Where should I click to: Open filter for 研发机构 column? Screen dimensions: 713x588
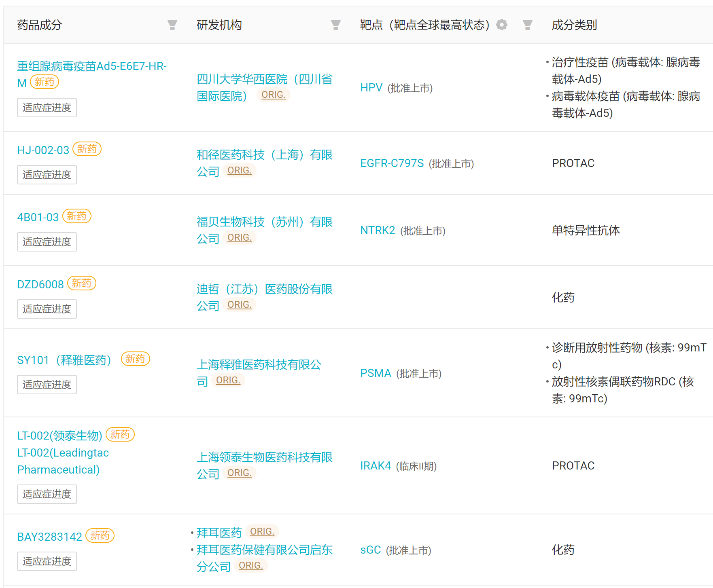pos(336,25)
